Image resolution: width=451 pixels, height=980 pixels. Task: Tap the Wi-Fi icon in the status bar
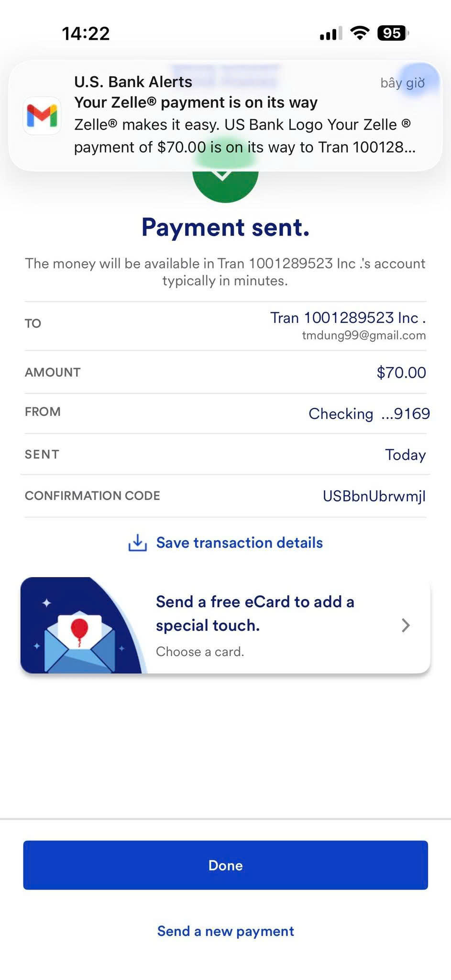360,33
